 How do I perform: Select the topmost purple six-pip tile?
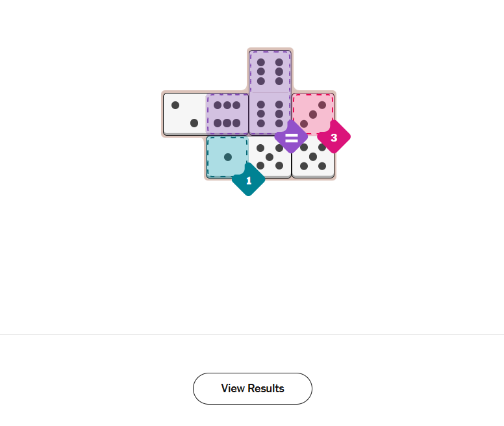(270, 71)
